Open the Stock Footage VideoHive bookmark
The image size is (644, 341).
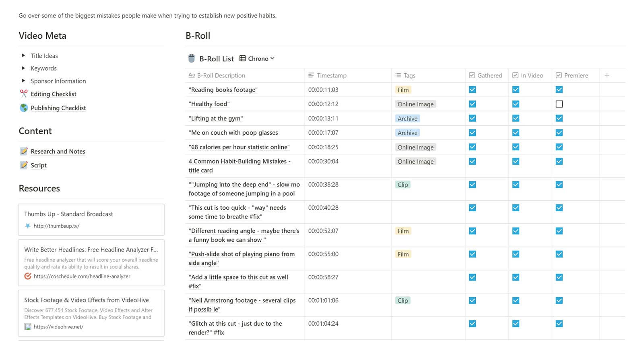coord(91,313)
